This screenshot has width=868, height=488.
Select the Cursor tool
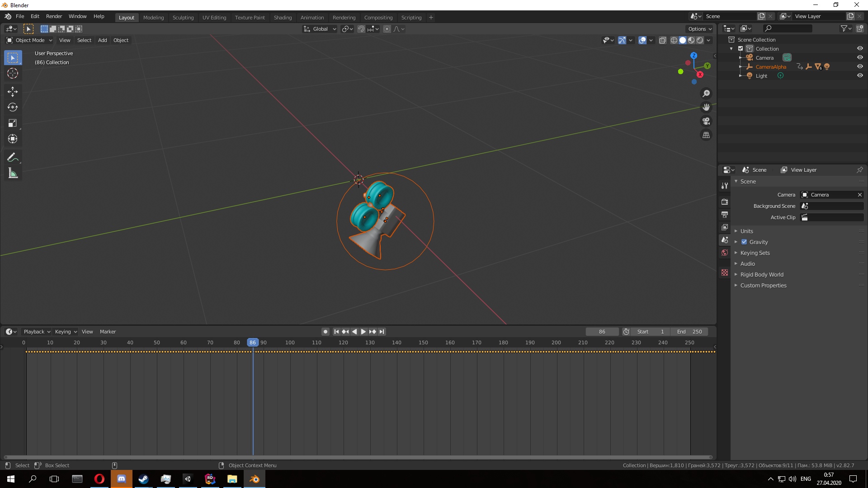(13, 73)
